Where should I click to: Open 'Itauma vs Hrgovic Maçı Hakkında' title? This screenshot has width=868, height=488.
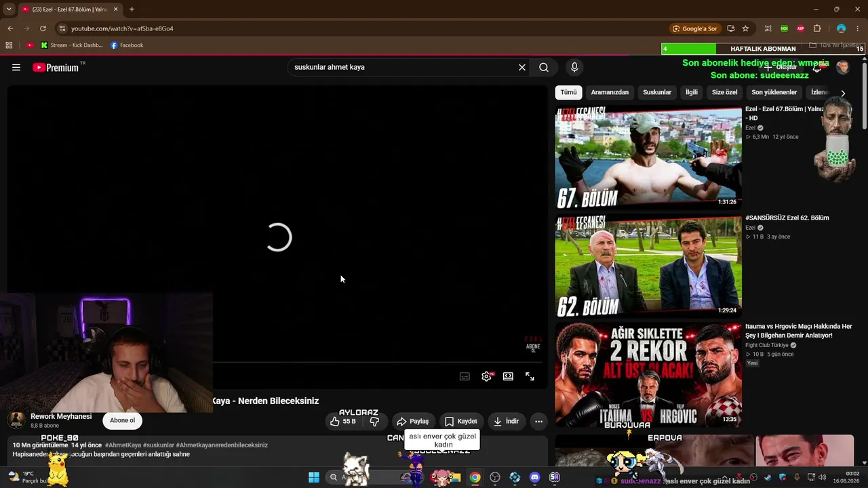pyautogui.click(x=799, y=331)
